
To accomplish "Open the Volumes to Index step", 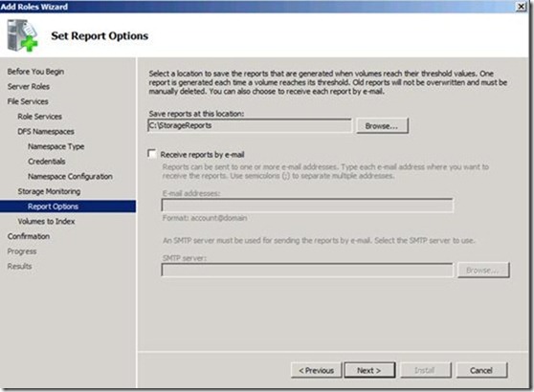I will tap(46, 221).
